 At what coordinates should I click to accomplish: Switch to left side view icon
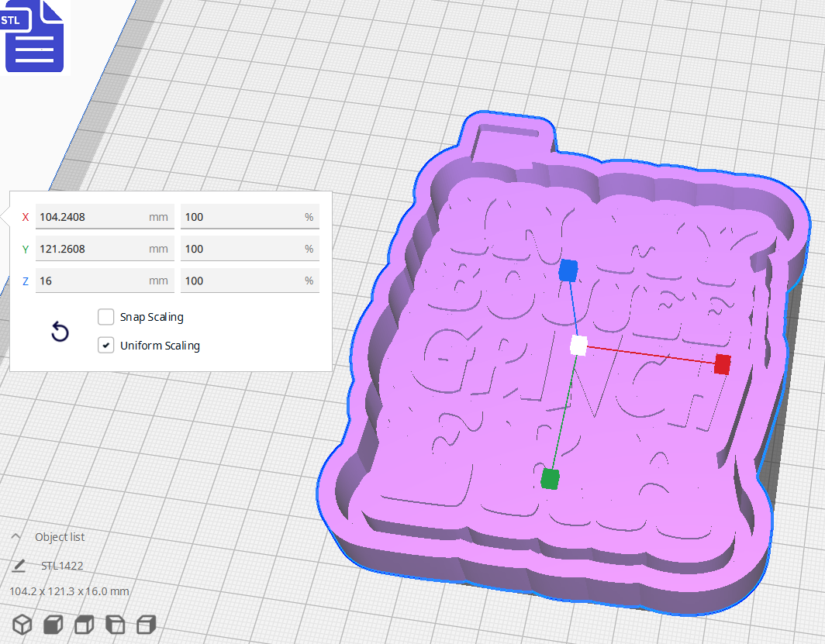point(115,624)
